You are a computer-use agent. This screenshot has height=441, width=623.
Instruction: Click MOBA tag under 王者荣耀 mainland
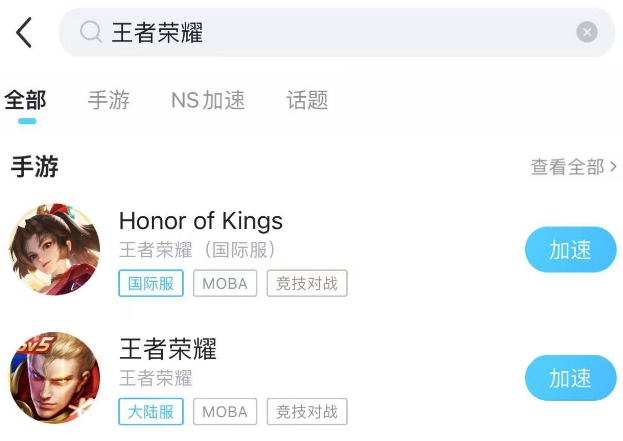point(225,411)
